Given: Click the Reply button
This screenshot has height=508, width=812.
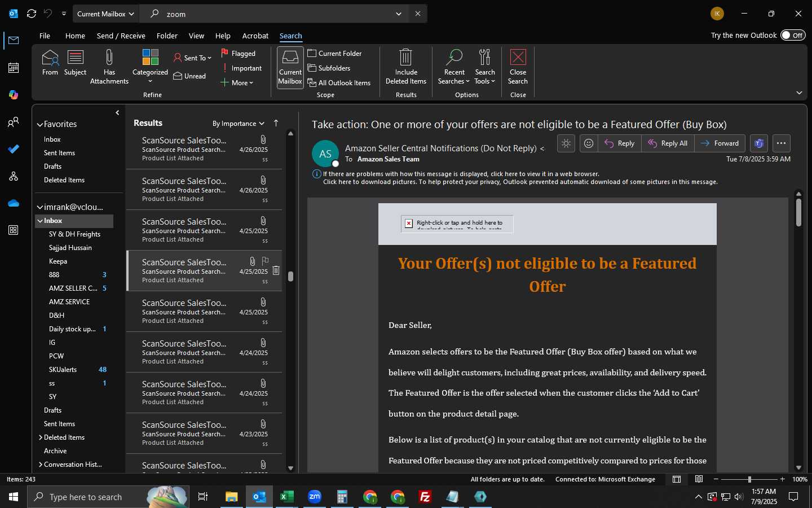Looking at the screenshot, I should (x=620, y=143).
